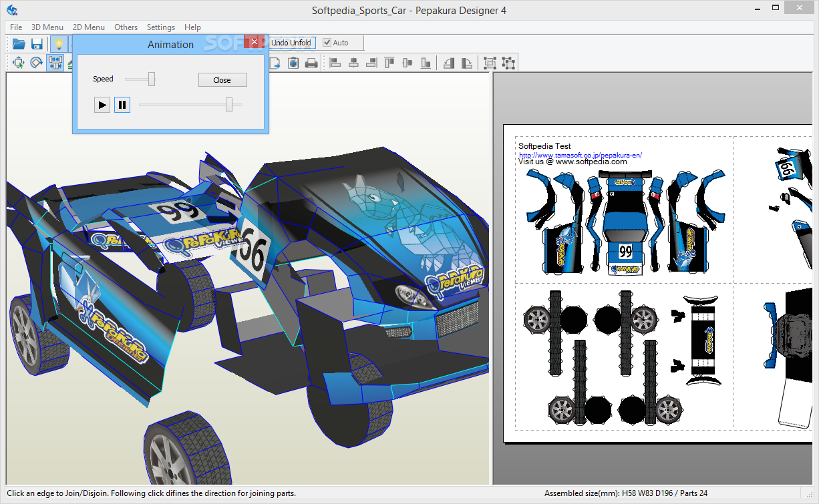
Task: Align selected parts to the right
Action: 372,63
